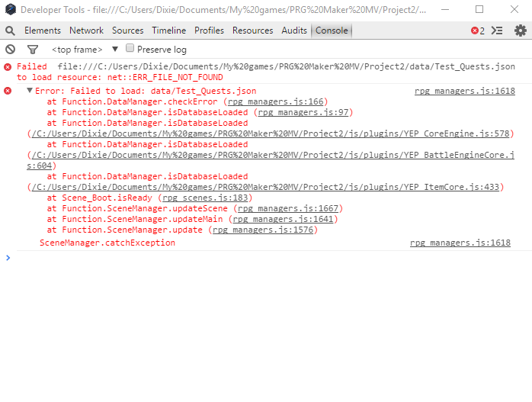Maximize the Developer Tools window
Screen dimensions: 532x402
[x=479, y=9]
